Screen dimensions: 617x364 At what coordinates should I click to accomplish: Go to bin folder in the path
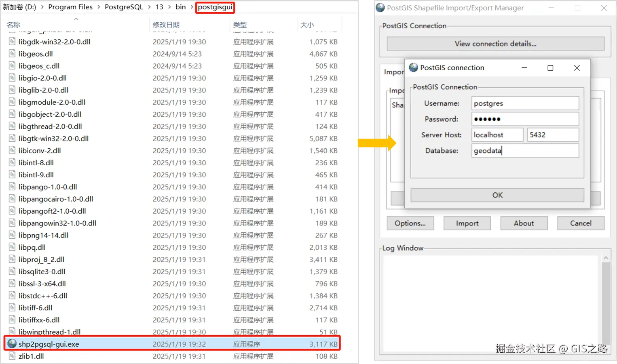(181, 7)
